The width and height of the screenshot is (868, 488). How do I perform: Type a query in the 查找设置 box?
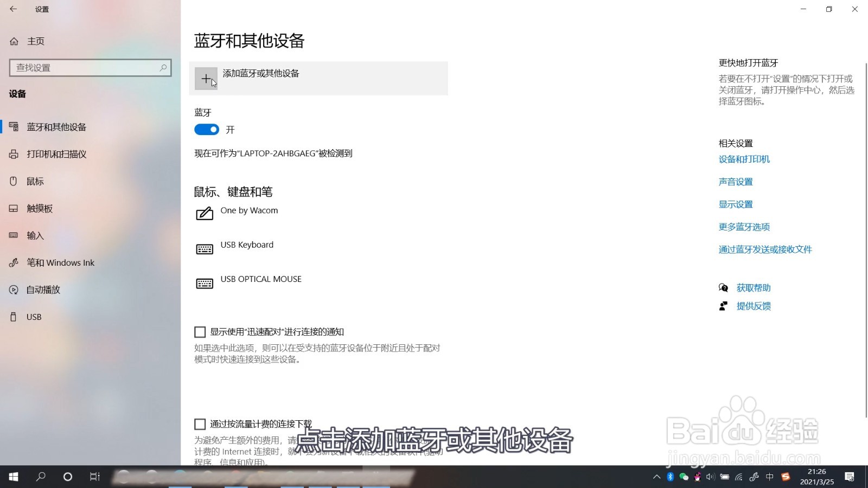pos(87,67)
